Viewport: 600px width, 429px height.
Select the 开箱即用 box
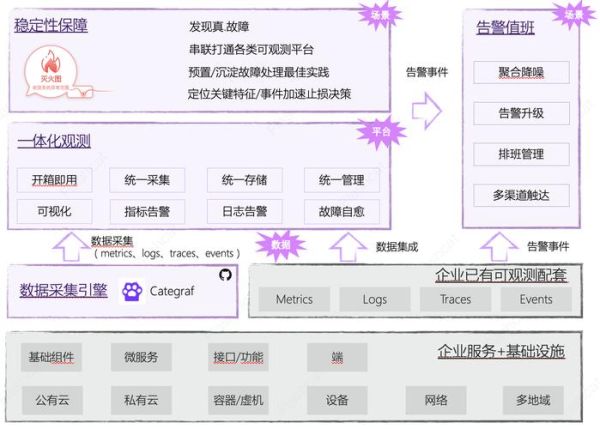(55, 180)
